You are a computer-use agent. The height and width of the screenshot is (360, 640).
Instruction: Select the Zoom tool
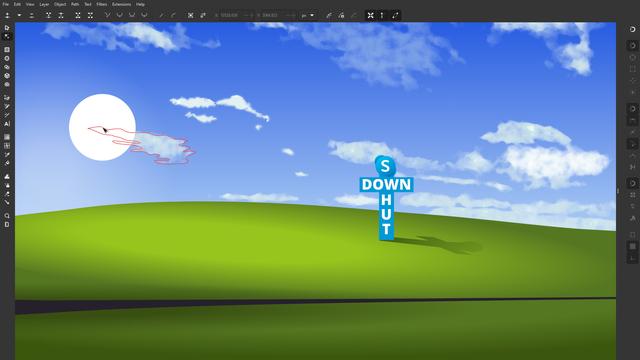pyautogui.click(x=7, y=216)
